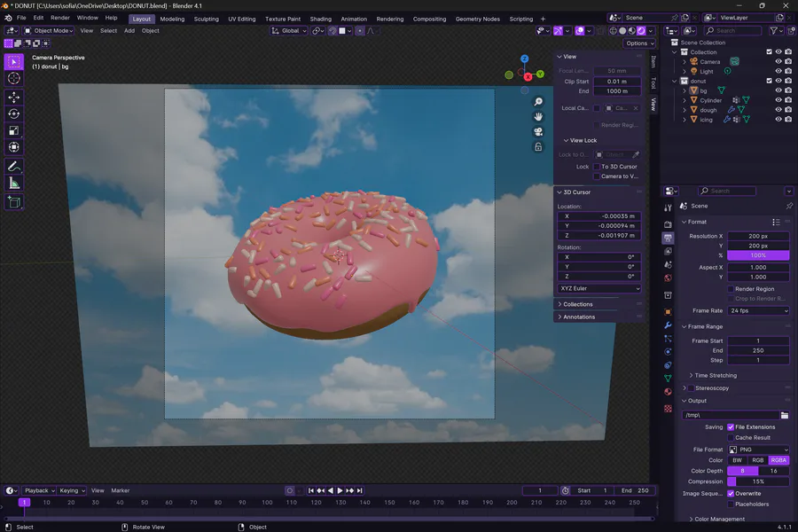
Task: Select the Select Box tool
Action: 13,62
